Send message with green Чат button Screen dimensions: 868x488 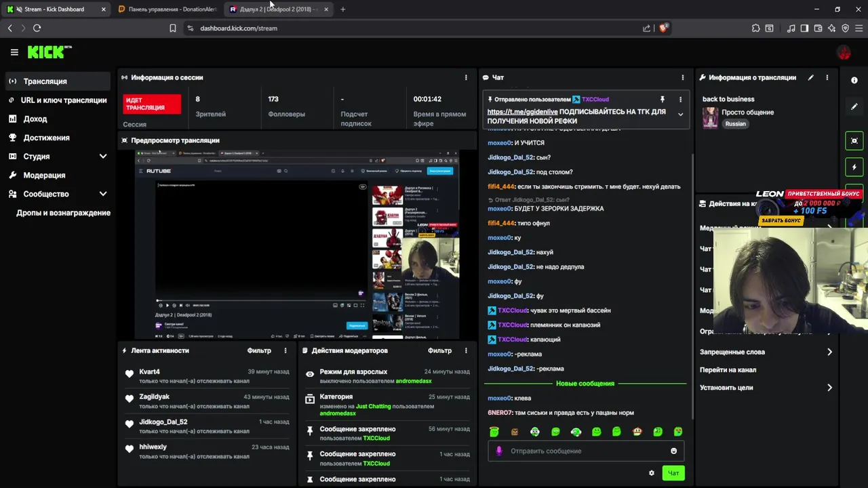[673, 473]
